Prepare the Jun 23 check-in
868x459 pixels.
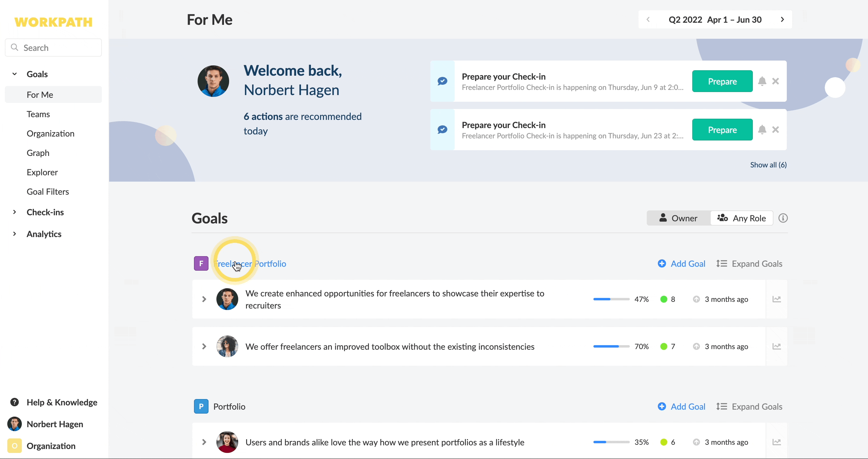(x=722, y=130)
